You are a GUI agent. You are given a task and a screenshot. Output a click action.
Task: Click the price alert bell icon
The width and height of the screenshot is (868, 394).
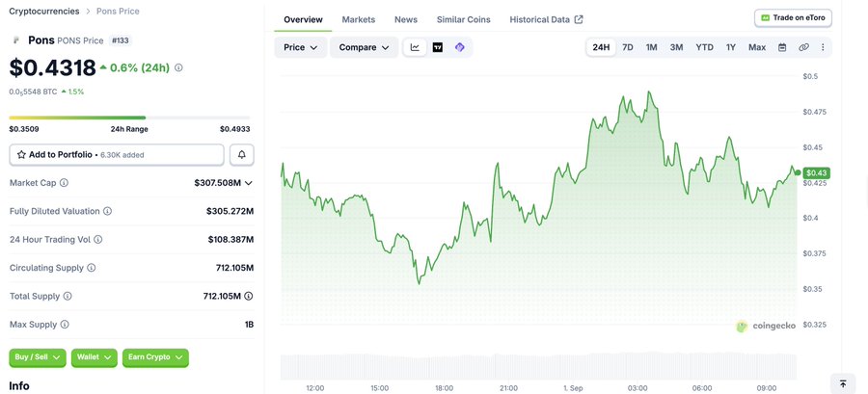[242, 155]
